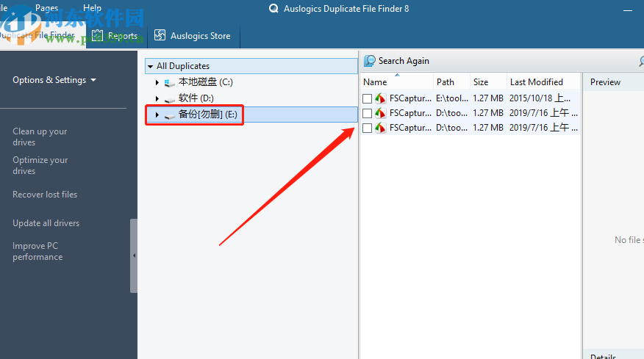
Task: Collapse the left sidebar using handle arrow
Action: pyautogui.click(x=134, y=255)
